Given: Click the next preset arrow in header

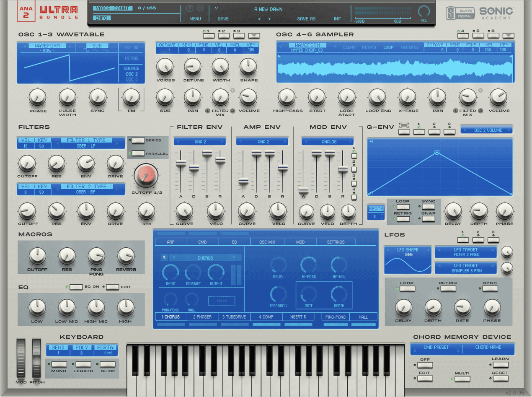Looking at the screenshot, I should pyautogui.click(x=269, y=19).
